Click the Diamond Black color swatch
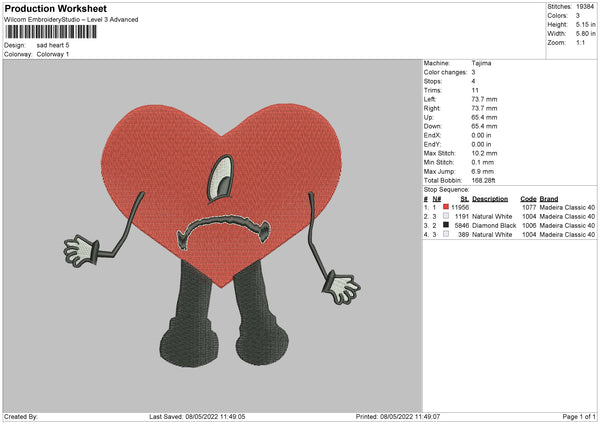The image size is (600, 424). point(445,224)
